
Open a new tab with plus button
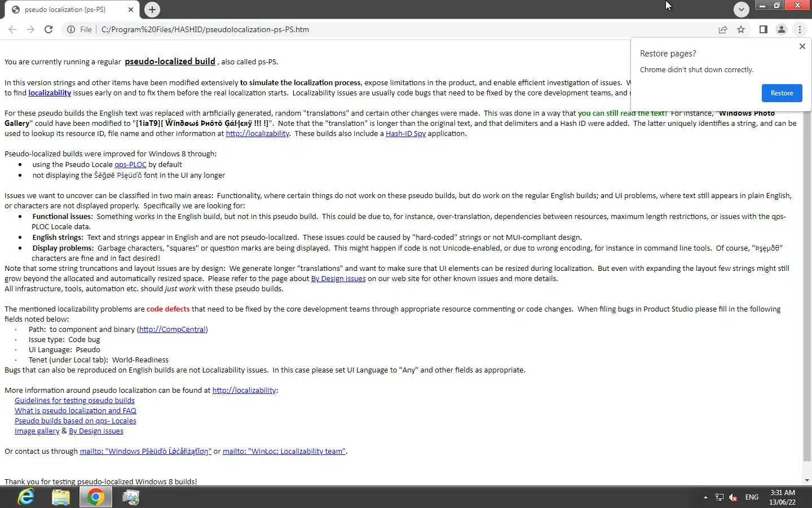pos(152,9)
